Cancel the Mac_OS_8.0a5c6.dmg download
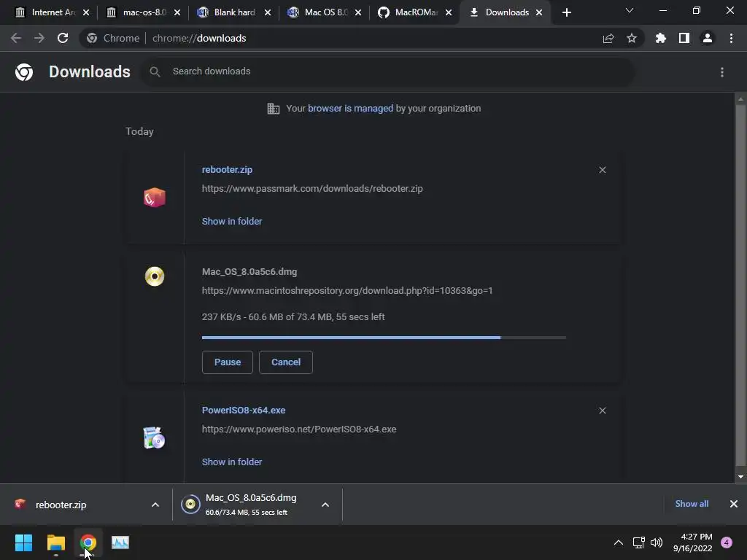 click(x=286, y=362)
